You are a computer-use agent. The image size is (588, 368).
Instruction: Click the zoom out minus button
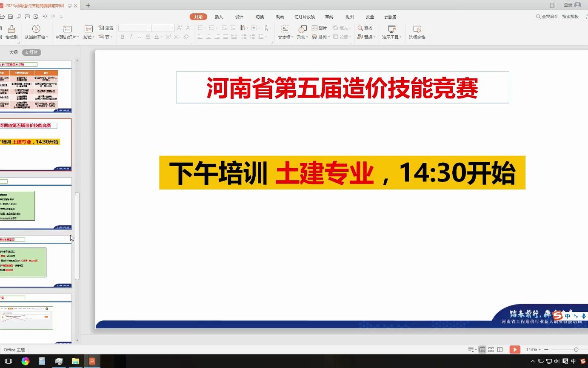(546, 350)
